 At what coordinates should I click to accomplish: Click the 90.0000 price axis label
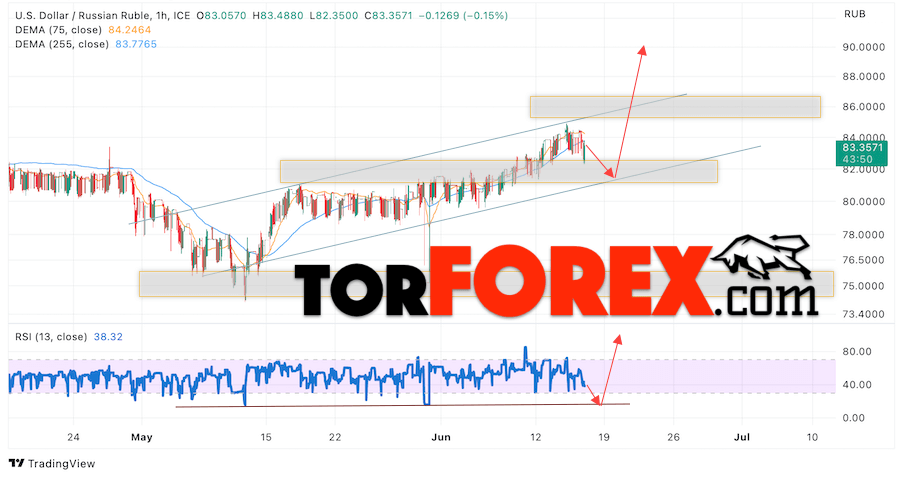pyautogui.click(x=863, y=47)
